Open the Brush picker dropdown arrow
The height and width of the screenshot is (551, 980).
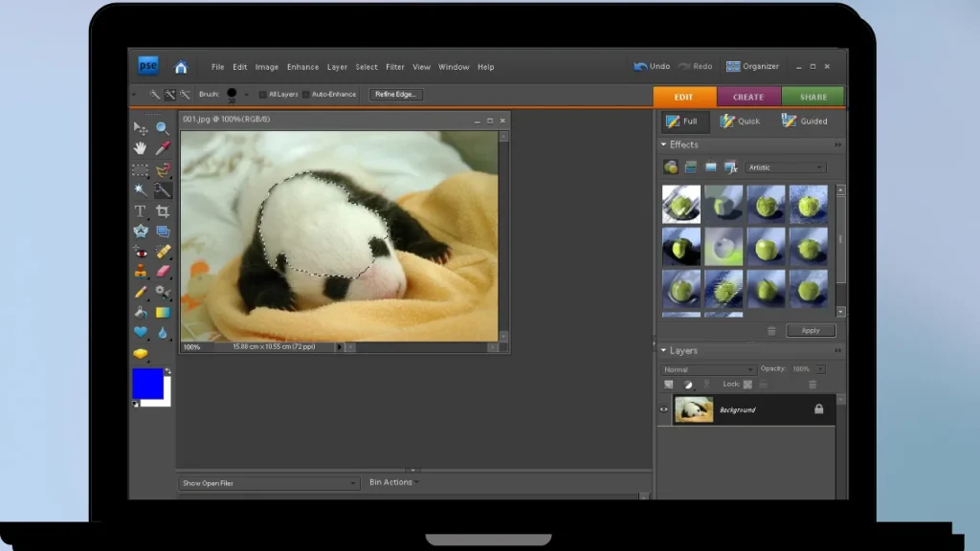tap(246, 95)
